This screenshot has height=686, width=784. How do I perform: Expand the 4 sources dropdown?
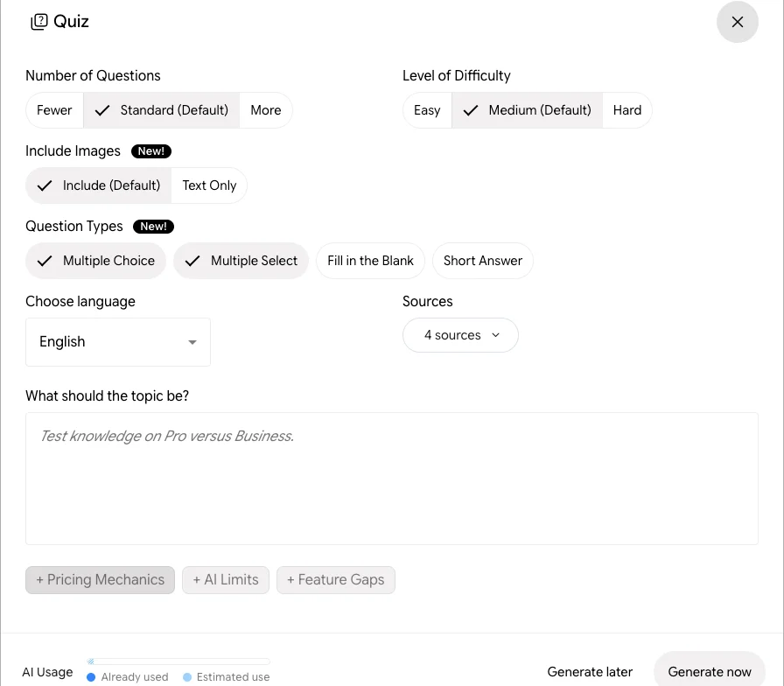(460, 335)
